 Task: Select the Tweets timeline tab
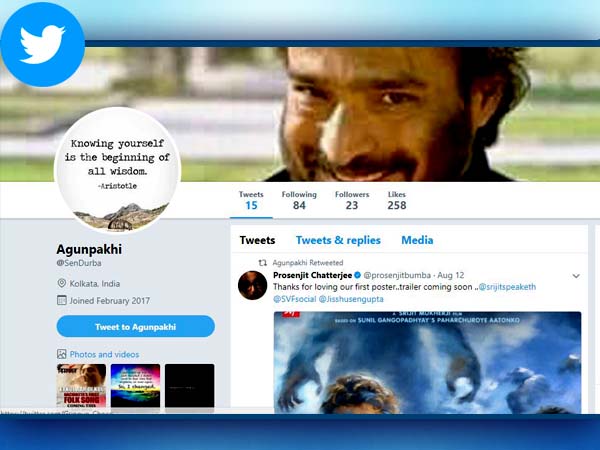pos(257,240)
